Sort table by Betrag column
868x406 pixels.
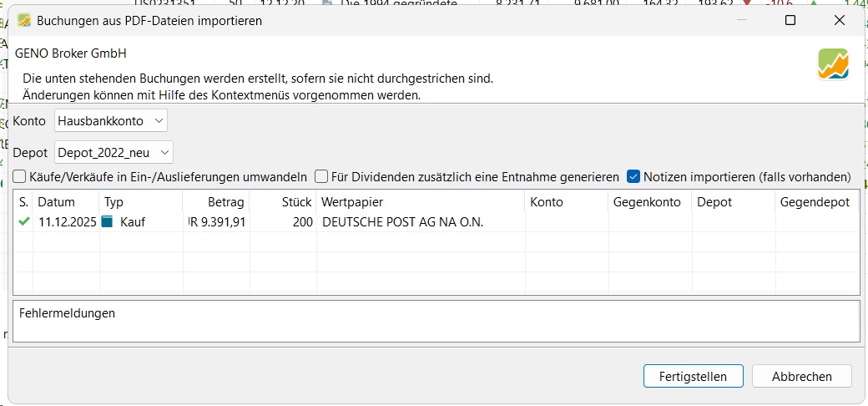[x=226, y=202]
